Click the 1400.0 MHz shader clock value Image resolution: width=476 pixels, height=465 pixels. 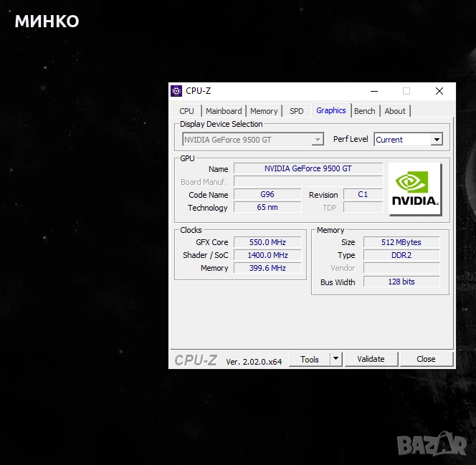click(x=267, y=255)
